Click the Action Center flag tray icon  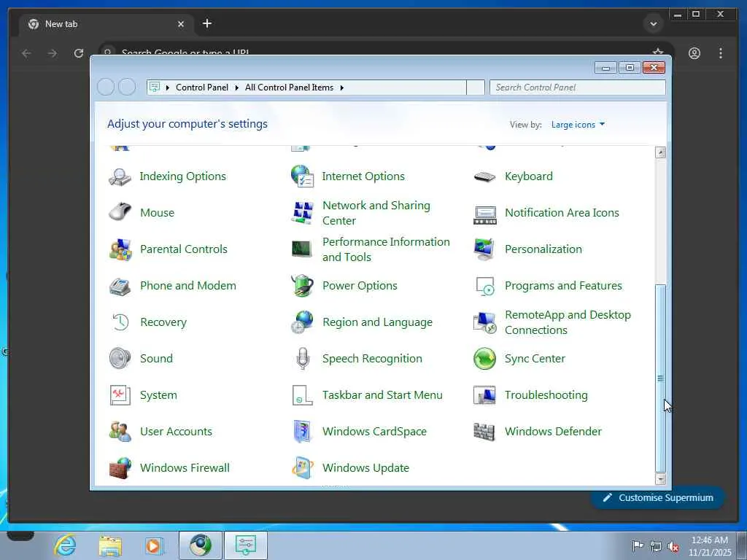point(637,545)
